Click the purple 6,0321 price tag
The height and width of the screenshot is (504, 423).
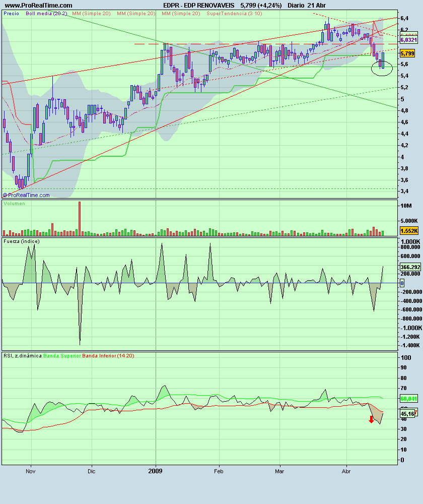[x=408, y=40]
